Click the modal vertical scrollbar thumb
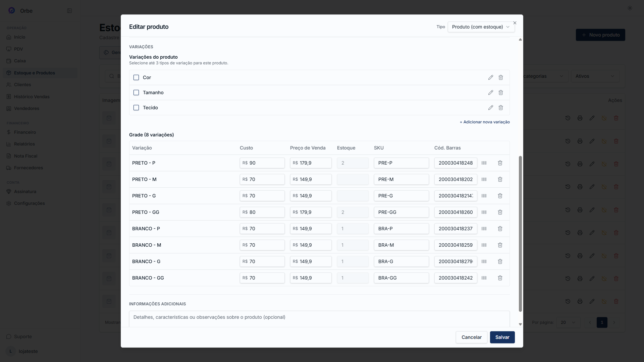644x362 pixels. point(520,234)
